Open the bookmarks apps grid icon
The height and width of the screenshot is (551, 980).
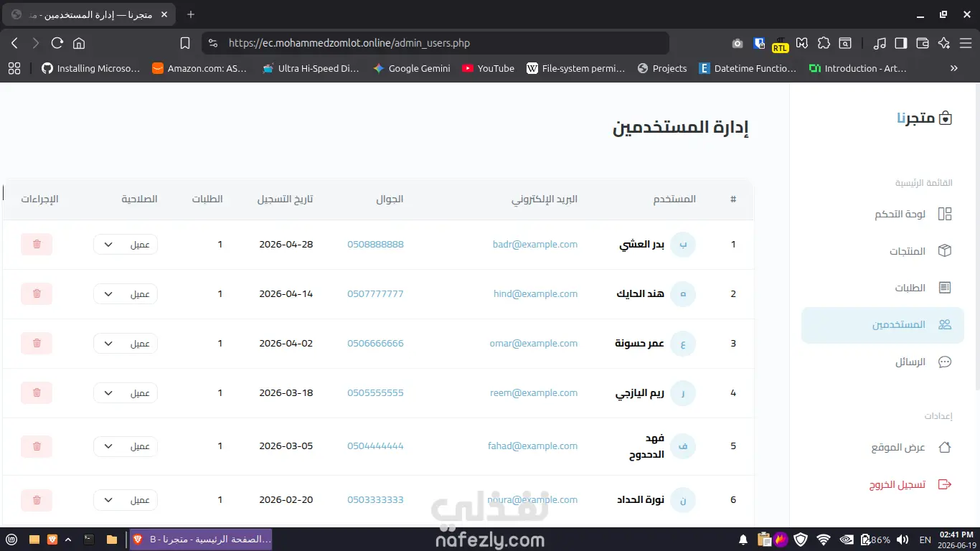[x=14, y=69]
